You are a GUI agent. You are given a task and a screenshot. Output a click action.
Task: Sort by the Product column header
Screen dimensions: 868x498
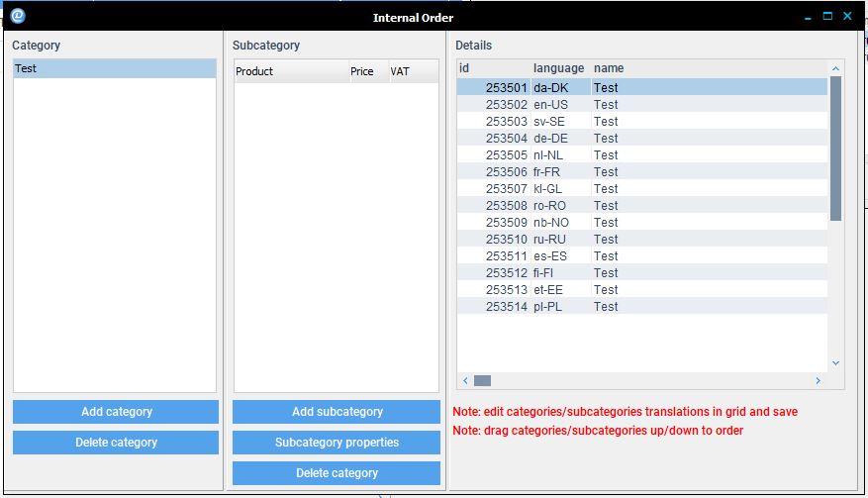point(292,71)
